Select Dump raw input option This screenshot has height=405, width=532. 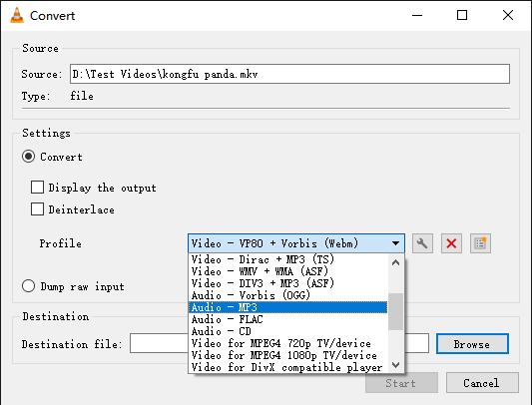tap(28, 286)
